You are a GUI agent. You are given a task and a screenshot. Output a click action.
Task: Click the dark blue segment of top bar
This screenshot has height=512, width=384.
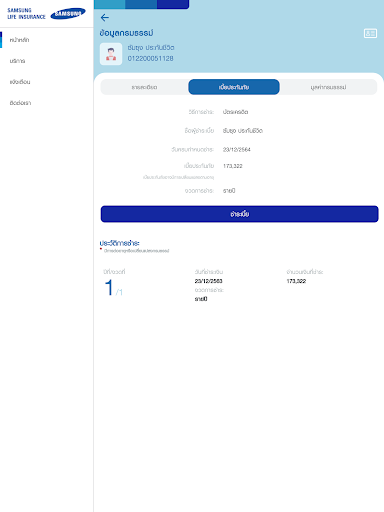point(173,4)
